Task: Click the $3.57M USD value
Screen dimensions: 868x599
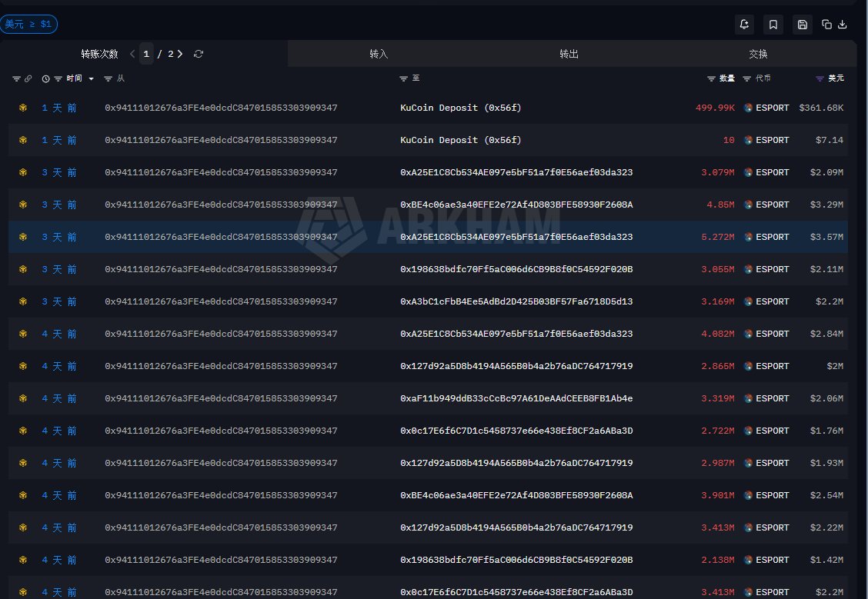Action: click(x=826, y=237)
